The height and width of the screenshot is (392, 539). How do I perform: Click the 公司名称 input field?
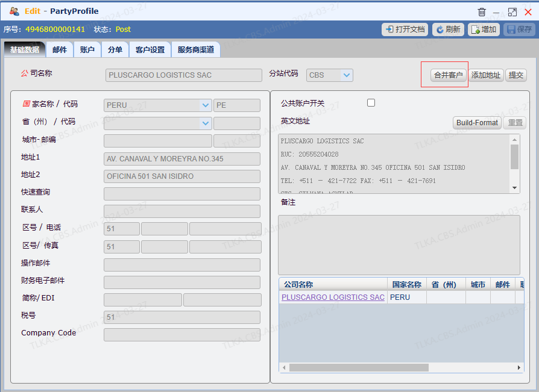183,75
